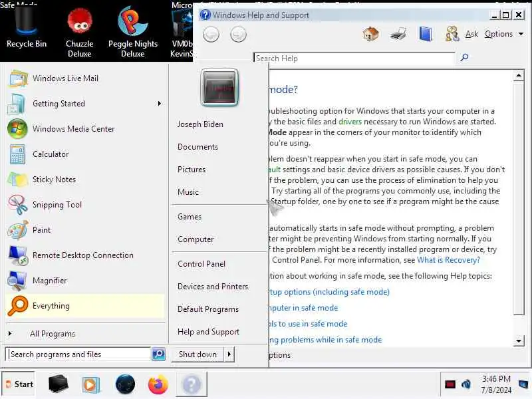Open Devices and Printers

coord(213,287)
